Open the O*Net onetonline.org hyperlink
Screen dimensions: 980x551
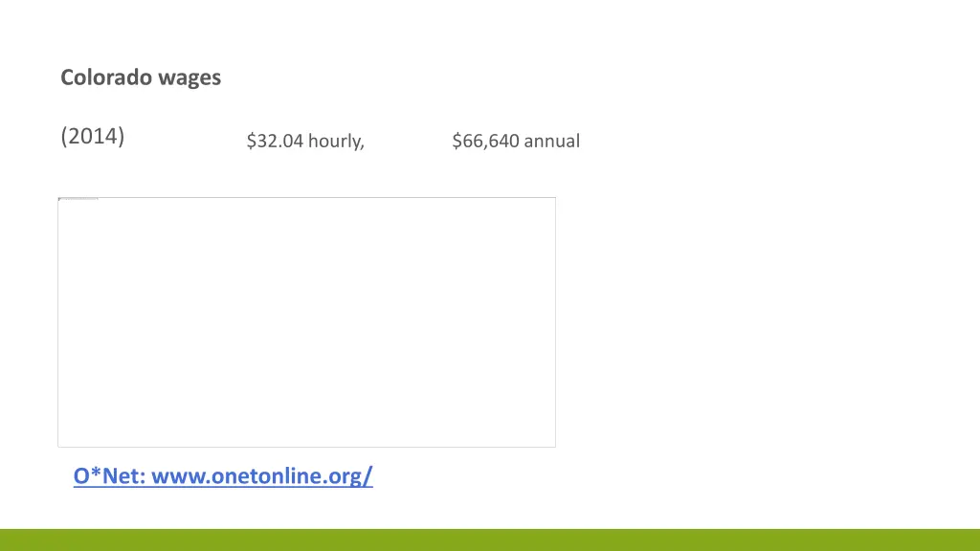[x=223, y=475]
